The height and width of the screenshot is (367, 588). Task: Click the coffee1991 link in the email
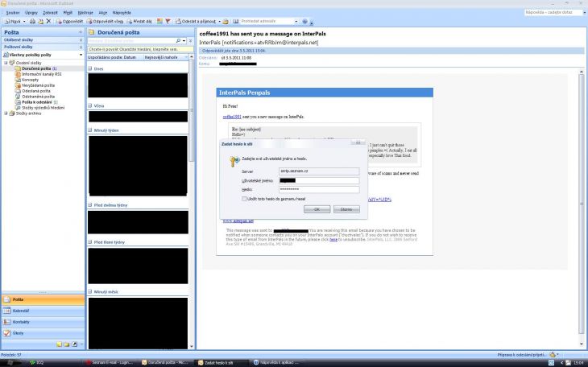(232, 117)
